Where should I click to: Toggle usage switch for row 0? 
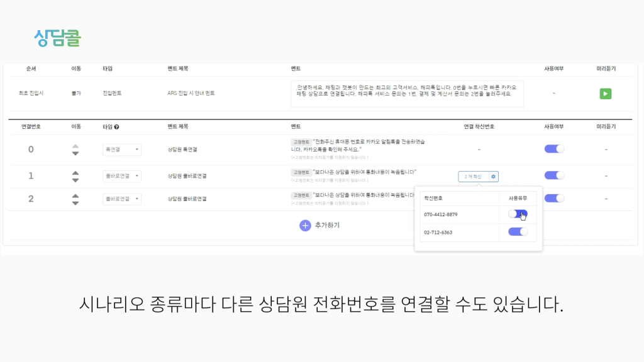(x=554, y=149)
